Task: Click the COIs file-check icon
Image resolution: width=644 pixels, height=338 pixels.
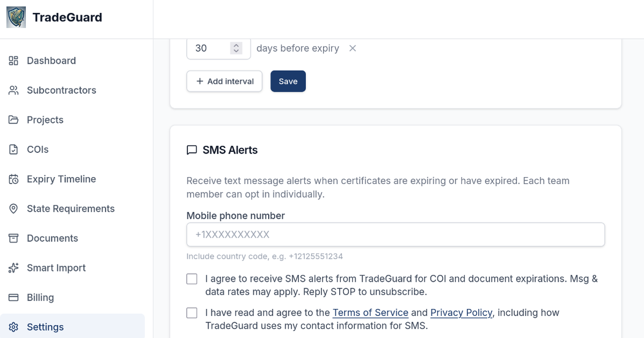Action: tap(14, 150)
